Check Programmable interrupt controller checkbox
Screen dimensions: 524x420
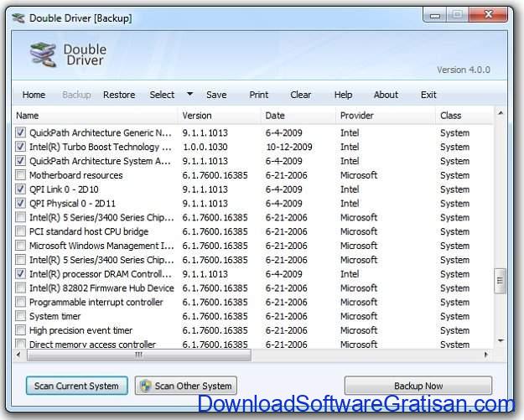tap(20, 302)
